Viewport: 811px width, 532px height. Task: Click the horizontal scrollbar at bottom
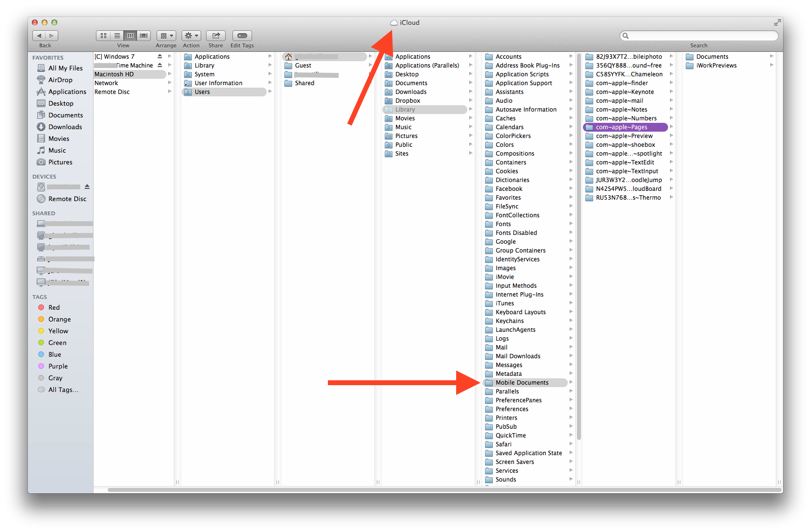(x=444, y=490)
